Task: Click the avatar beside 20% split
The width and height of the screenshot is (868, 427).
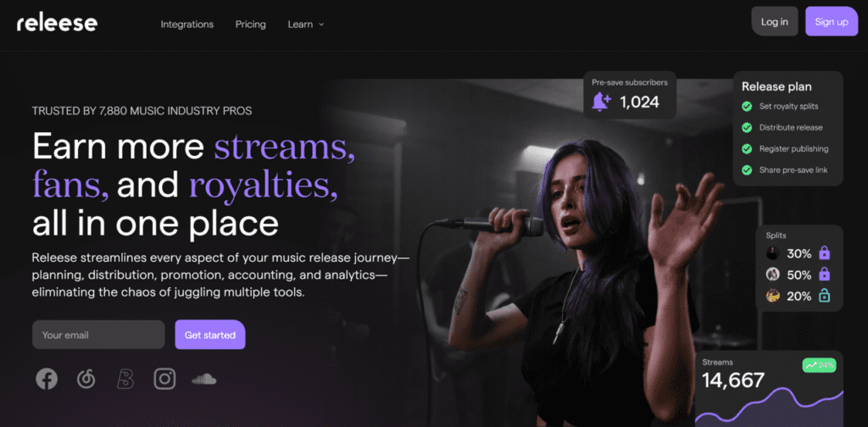Action: (x=773, y=296)
